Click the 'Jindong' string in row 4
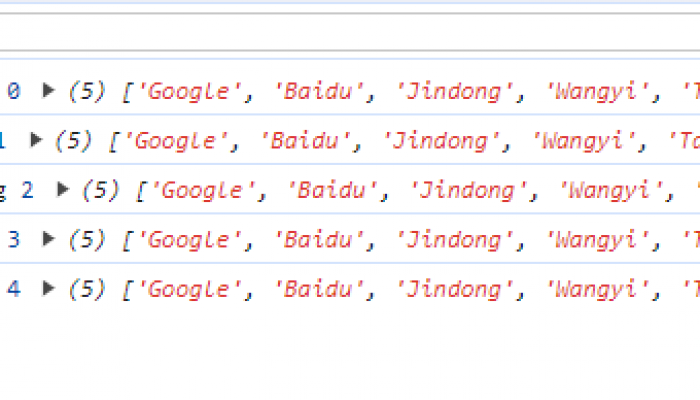 [x=454, y=290]
